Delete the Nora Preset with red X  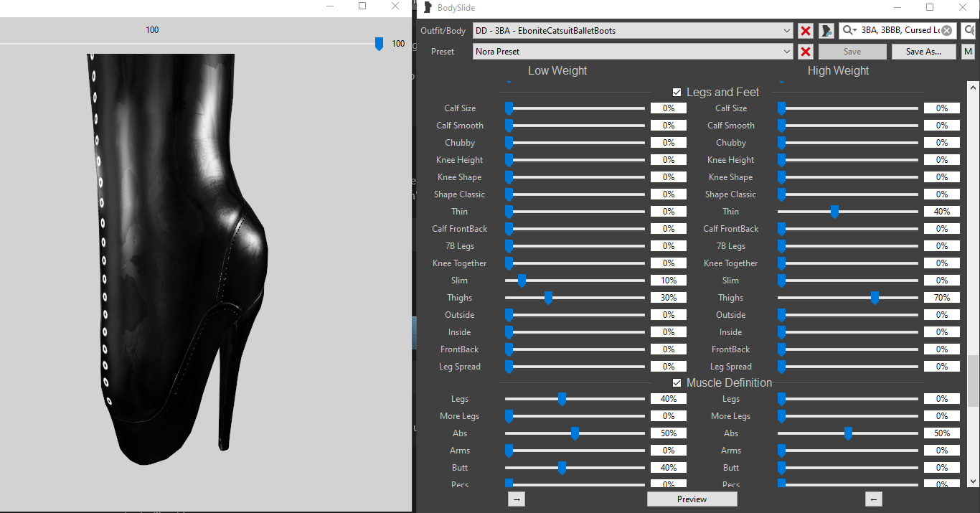pos(806,52)
